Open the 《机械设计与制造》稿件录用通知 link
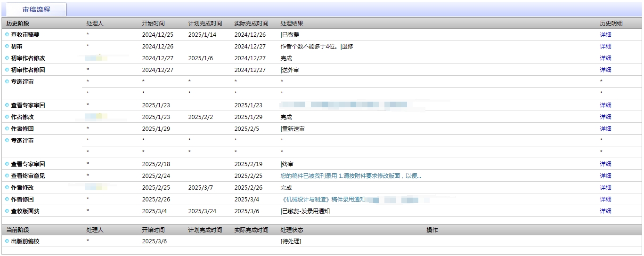This screenshot has height=256, width=644. click(x=323, y=200)
